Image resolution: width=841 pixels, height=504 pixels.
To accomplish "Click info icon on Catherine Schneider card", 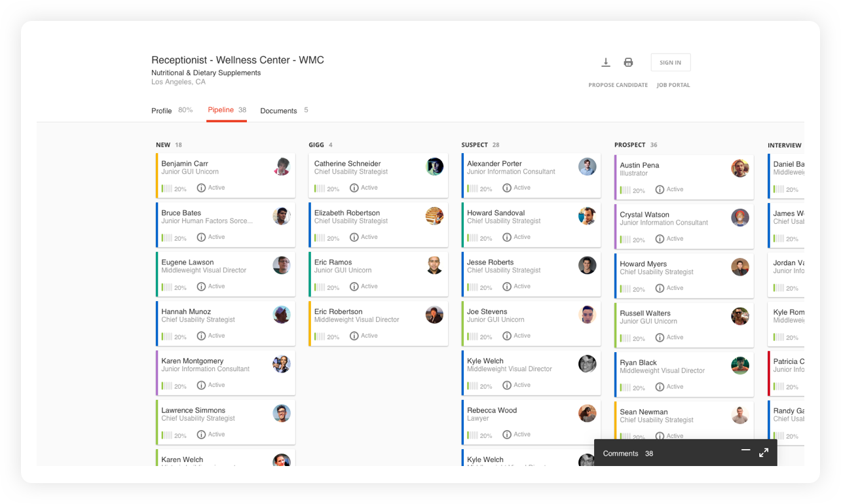I will [x=354, y=188].
